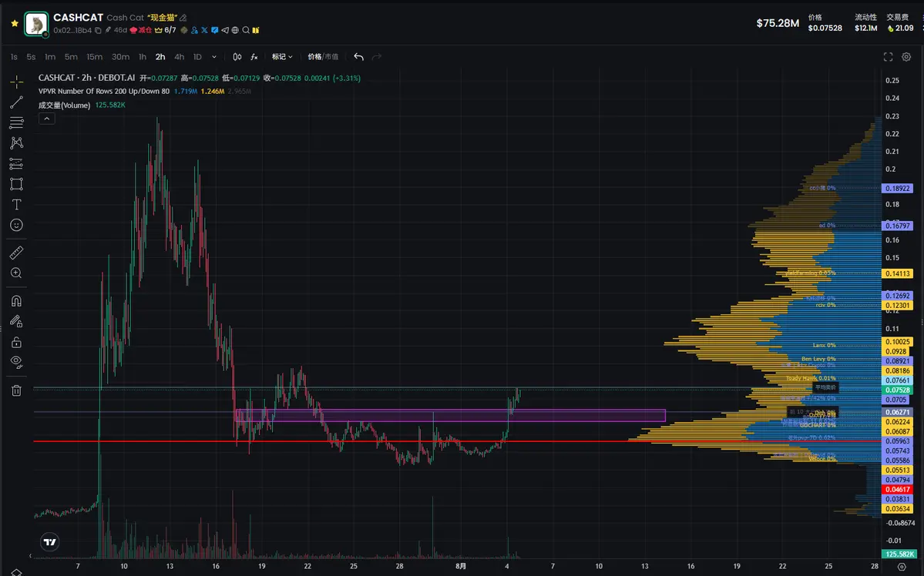Image resolution: width=924 pixels, height=576 pixels.
Task: Open the CASHCAT cat token avatar
Action: click(x=36, y=24)
